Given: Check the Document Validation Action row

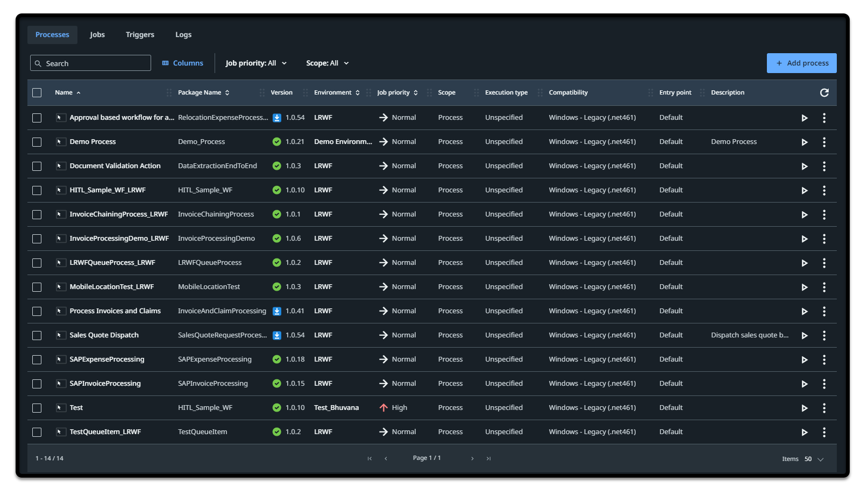Looking at the screenshot, I should 37,167.
